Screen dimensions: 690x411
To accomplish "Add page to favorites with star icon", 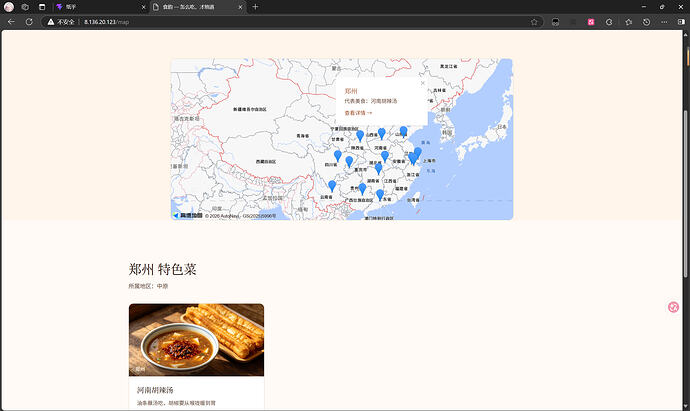I will coord(534,22).
